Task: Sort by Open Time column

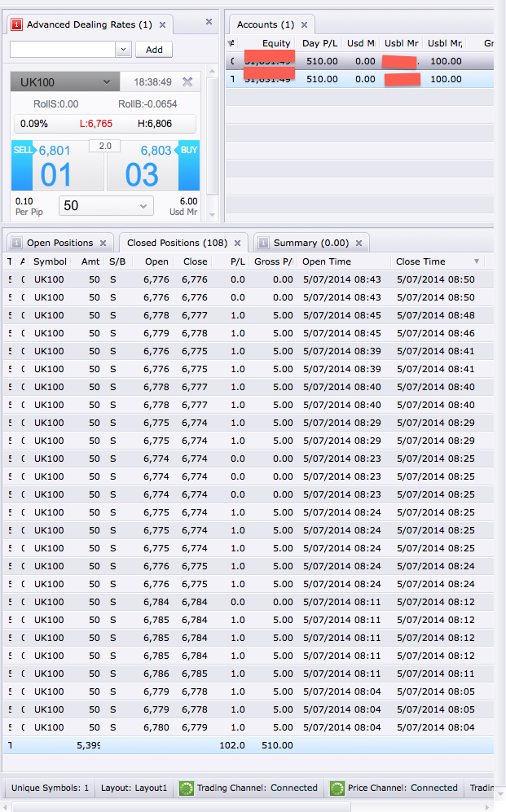Action: pos(327,261)
